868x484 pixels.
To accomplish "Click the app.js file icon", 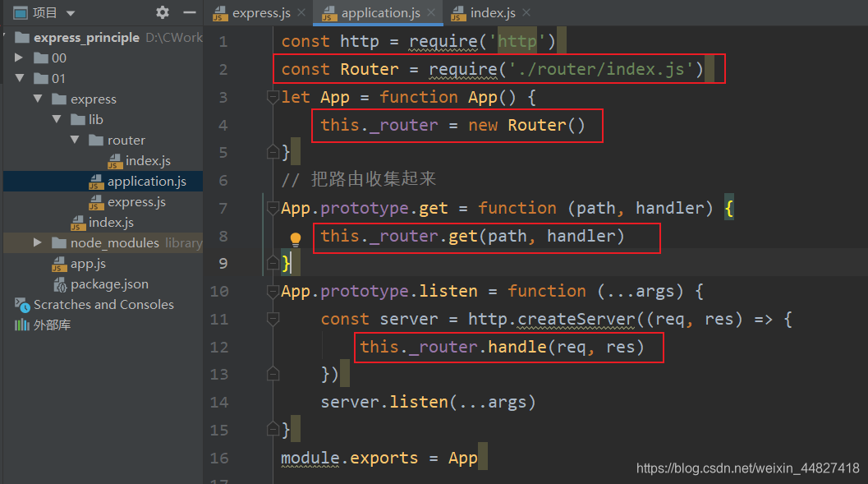I will 59,264.
